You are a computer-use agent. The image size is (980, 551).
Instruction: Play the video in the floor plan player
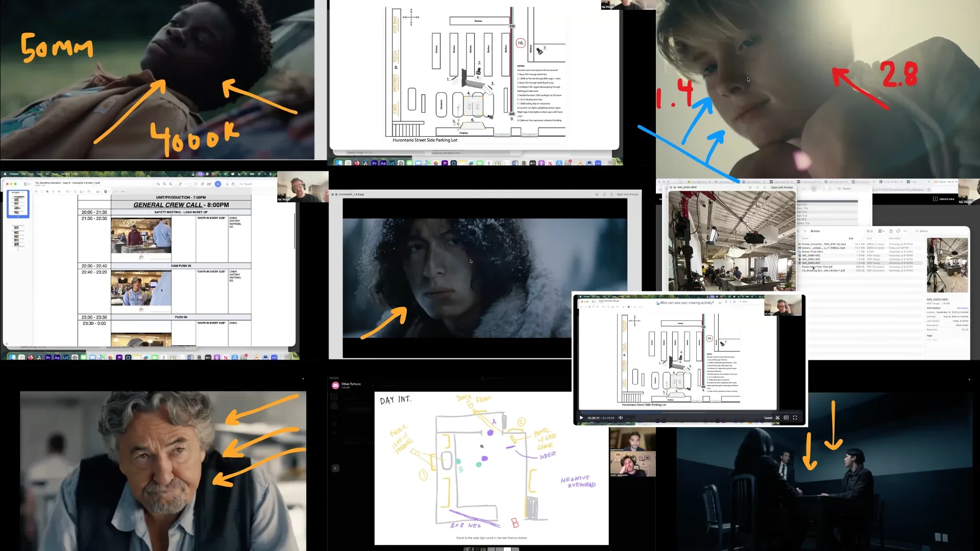(581, 418)
